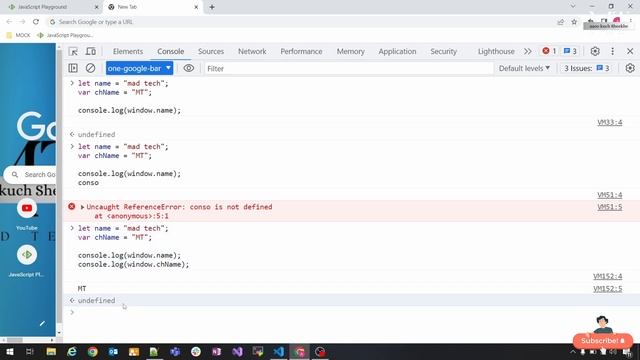Activate the inspect element picker icon
This screenshot has width=640, height=360.
[73, 51]
